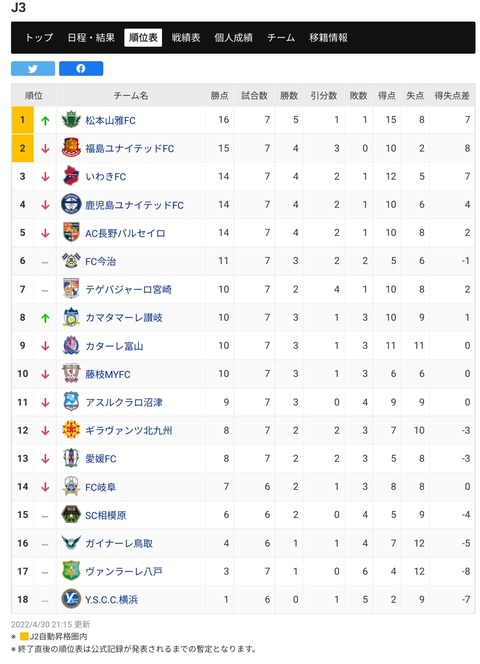Share the standings on Facebook
Image resolution: width=480 pixels, height=664 pixels.
[x=81, y=68]
